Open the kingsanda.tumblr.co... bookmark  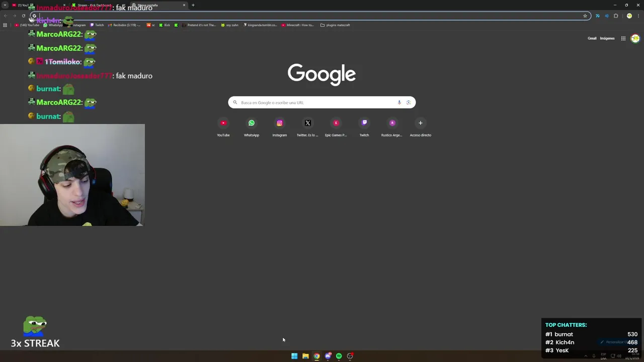(x=260, y=25)
